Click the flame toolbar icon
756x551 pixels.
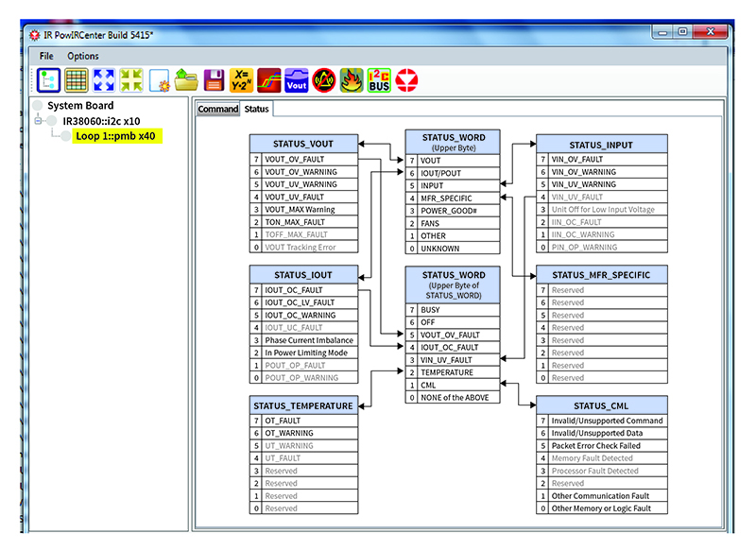(x=352, y=80)
